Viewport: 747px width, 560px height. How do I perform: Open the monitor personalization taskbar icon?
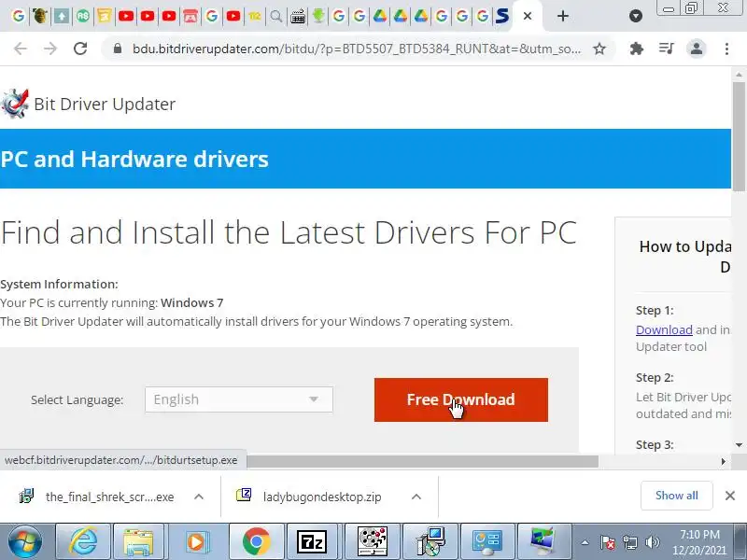[x=543, y=541]
